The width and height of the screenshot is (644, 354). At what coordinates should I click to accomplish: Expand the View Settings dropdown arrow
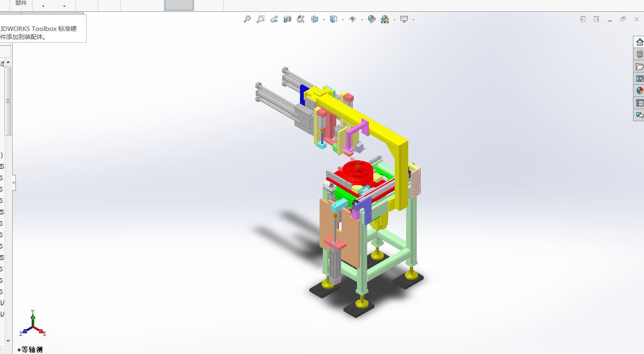tap(413, 20)
